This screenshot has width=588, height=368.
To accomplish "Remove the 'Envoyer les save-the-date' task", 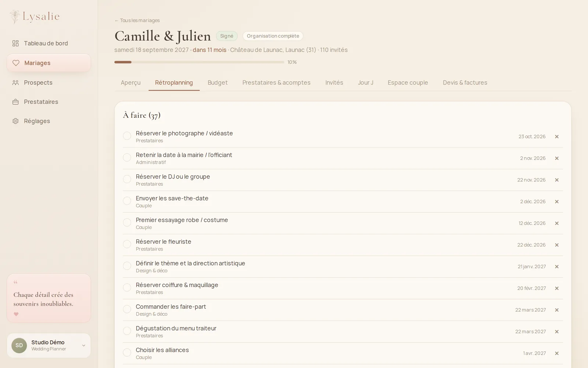I will [x=557, y=202].
